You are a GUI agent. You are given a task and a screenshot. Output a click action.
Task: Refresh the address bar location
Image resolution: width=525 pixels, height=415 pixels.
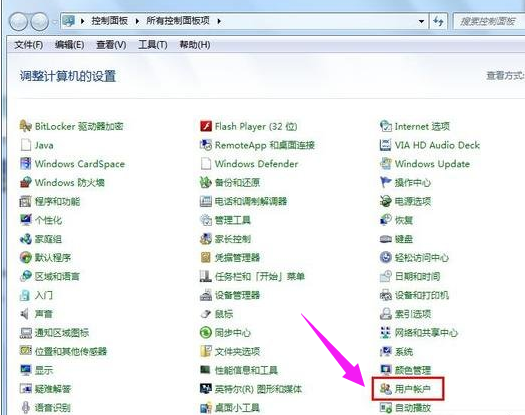coord(438,21)
